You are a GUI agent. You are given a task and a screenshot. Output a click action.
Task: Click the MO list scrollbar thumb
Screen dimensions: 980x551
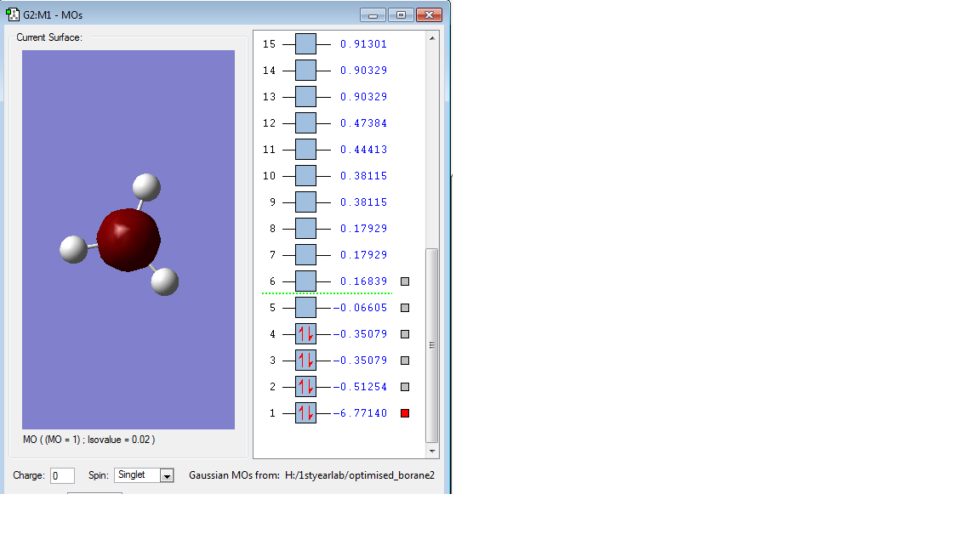point(431,345)
